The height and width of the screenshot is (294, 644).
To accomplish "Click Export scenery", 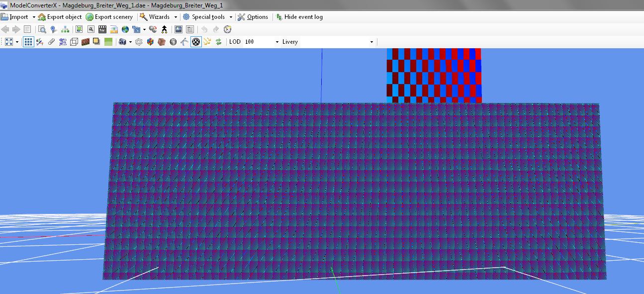I will pyautogui.click(x=109, y=17).
